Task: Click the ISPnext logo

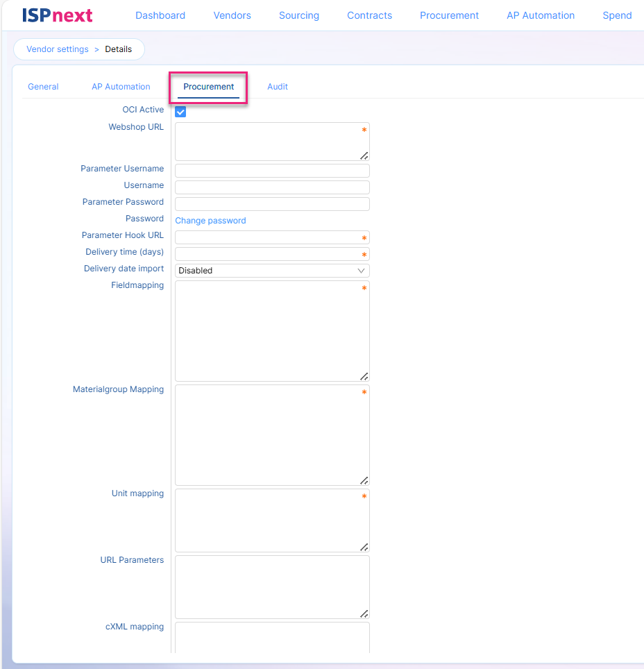Action: click(57, 15)
